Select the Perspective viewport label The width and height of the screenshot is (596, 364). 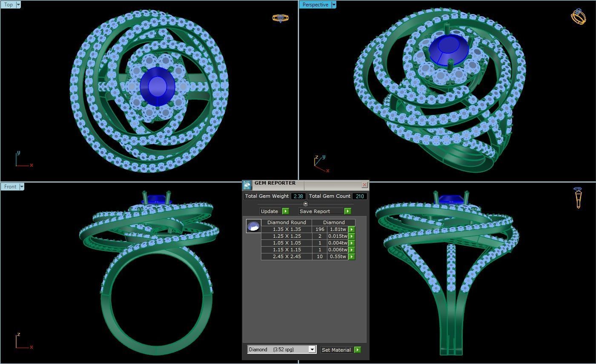click(x=315, y=5)
